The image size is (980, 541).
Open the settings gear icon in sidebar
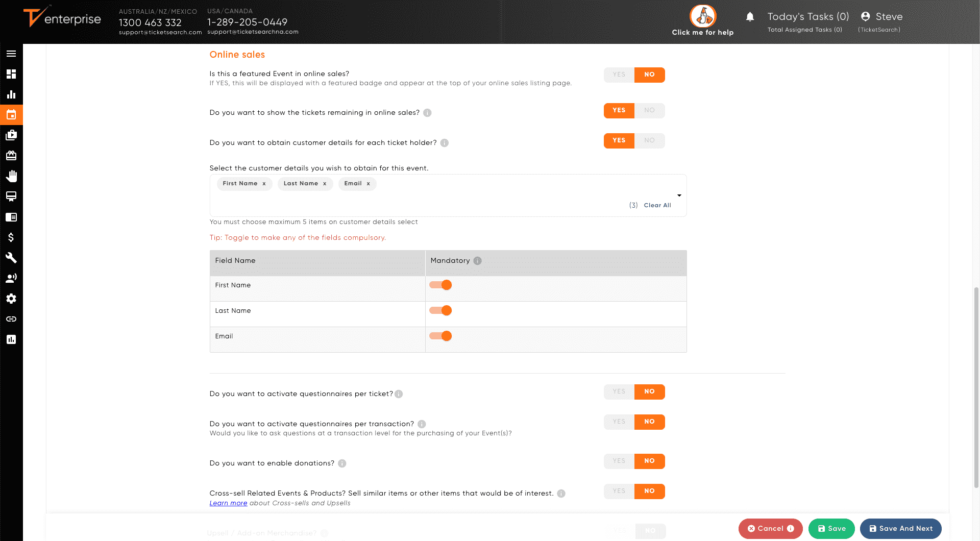[x=11, y=299]
